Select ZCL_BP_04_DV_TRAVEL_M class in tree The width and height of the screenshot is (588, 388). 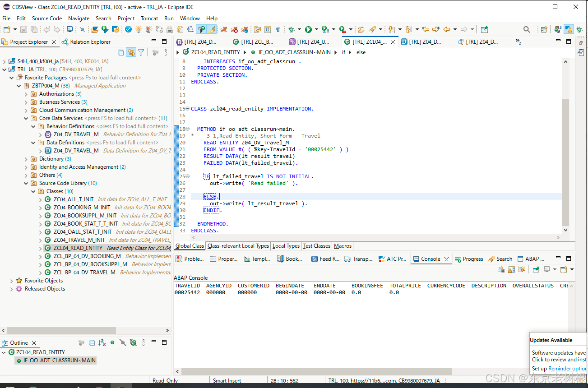coord(84,273)
